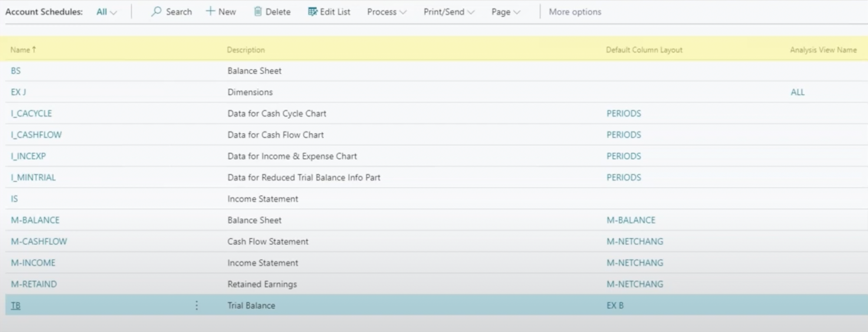Viewport: 868px width, 332px height.
Task: Click ALL analysis view for EX J
Action: (x=798, y=92)
